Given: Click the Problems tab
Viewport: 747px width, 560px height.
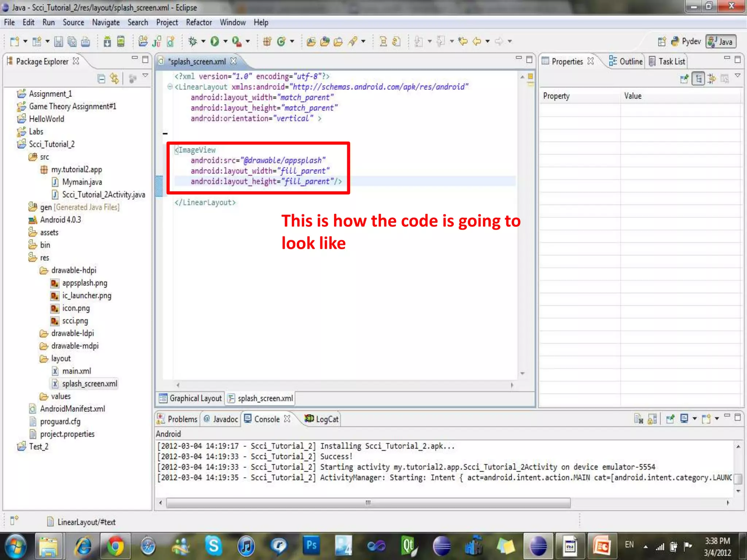Looking at the screenshot, I should coord(177,419).
